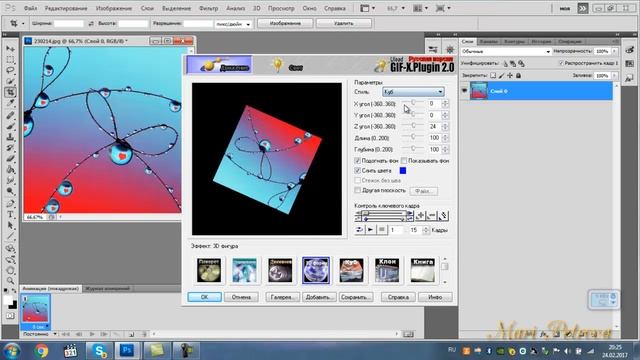This screenshot has width=640, height=360.
Task: Select the Quick Selection tool
Action: (x=10, y=81)
